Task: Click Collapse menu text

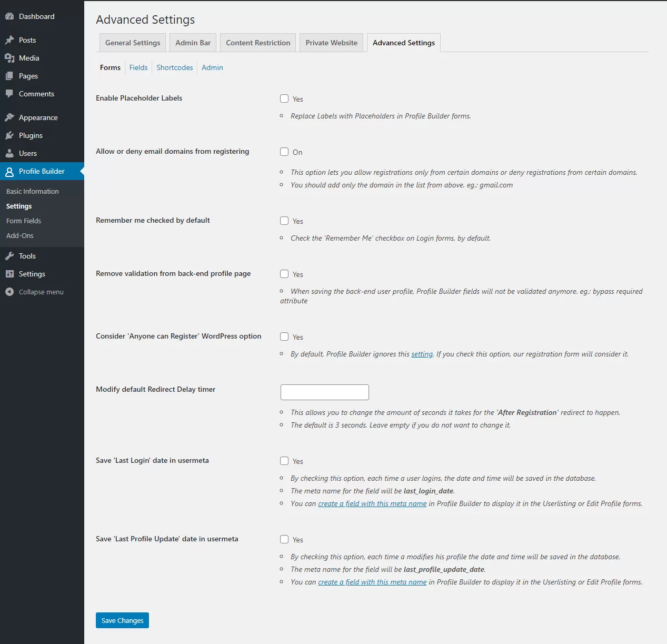Action: pos(41,292)
